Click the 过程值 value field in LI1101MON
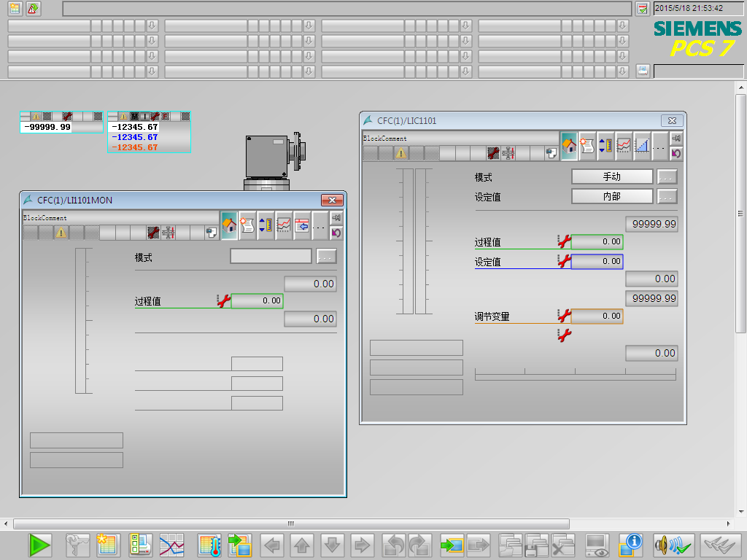The height and width of the screenshot is (560, 747). click(258, 301)
